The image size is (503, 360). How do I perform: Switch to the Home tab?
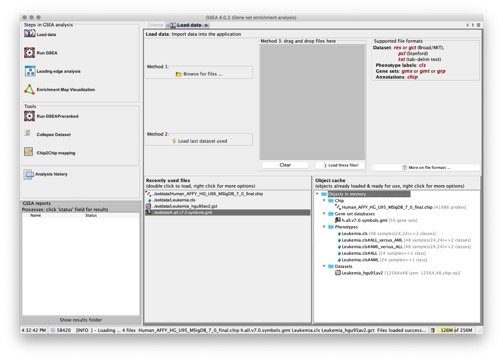[x=156, y=25]
